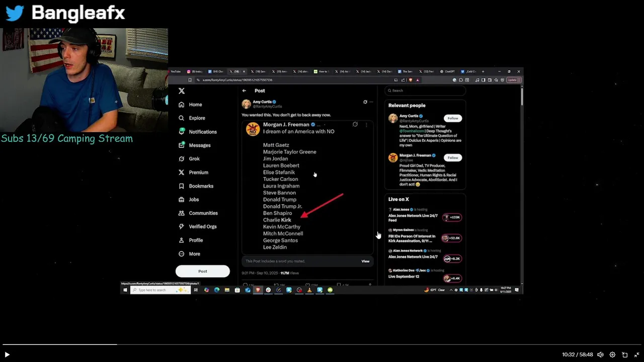The height and width of the screenshot is (362, 644).
Task: Open Grok in the X sidebar
Action: click(189, 159)
